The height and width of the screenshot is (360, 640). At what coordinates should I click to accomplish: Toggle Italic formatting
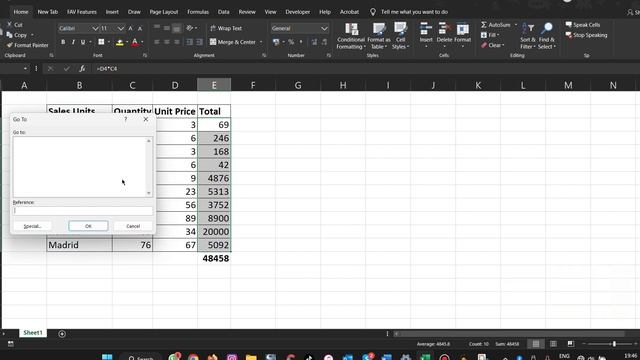(73, 42)
